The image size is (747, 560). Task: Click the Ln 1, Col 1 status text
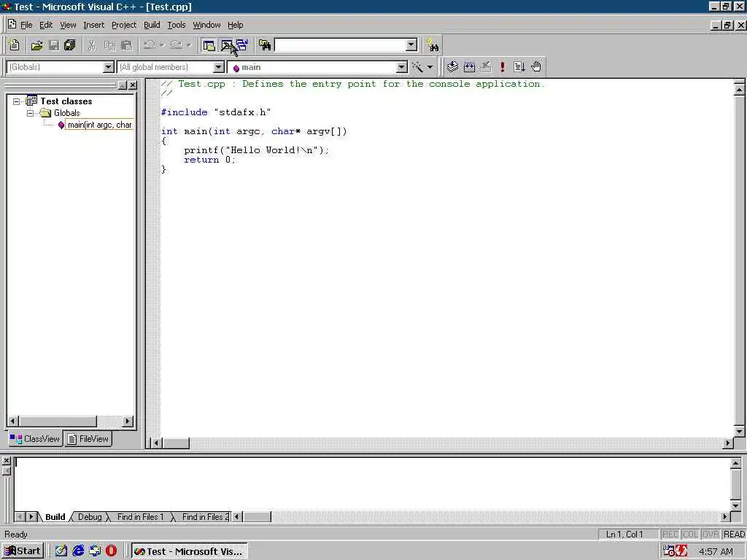(x=624, y=534)
